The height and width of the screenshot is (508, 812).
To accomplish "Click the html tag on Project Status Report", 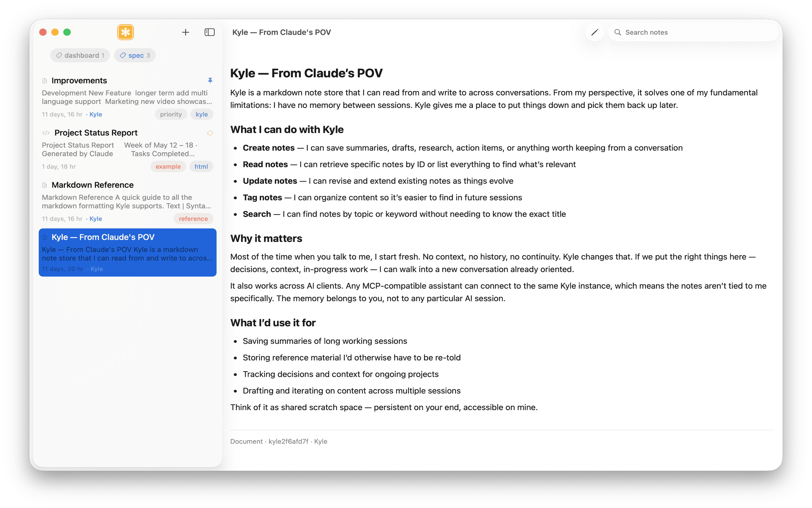I will [201, 167].
